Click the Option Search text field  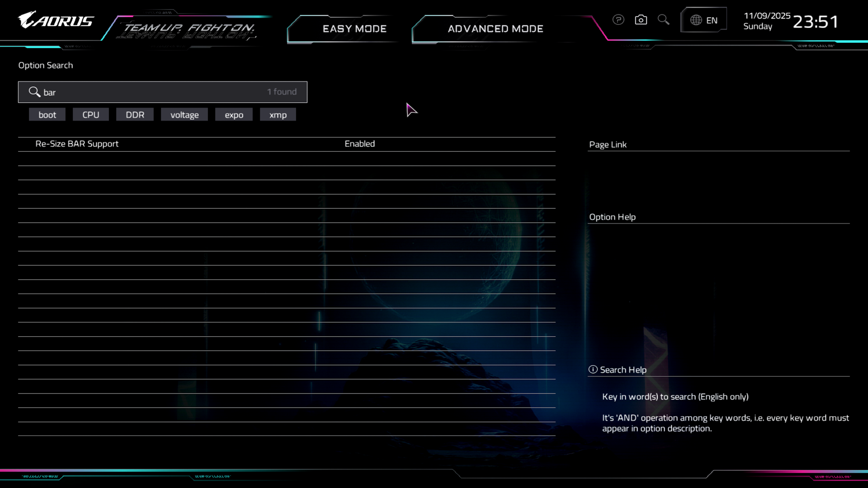154,92
